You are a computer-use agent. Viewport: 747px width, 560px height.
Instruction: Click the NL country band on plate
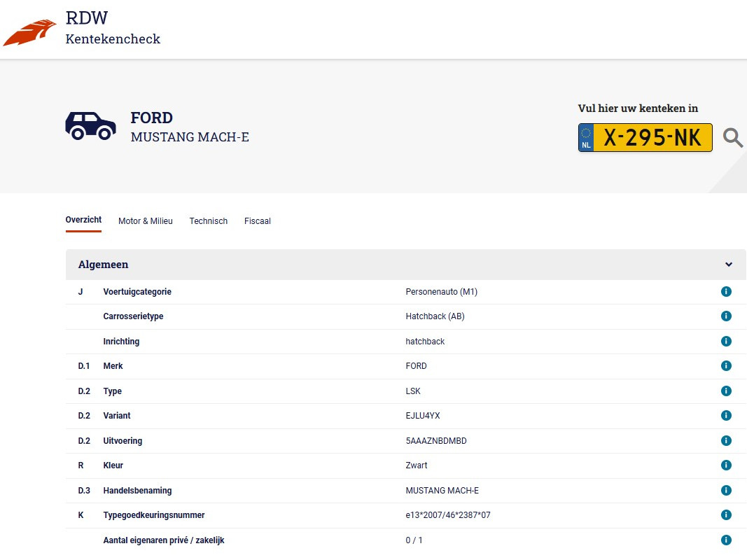tap(586, 138)
